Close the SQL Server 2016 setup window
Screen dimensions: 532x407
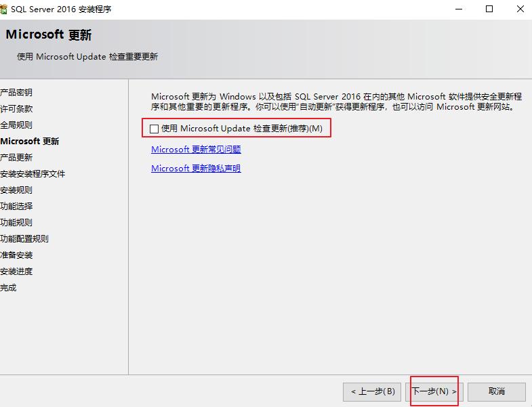tap(520, 9)
